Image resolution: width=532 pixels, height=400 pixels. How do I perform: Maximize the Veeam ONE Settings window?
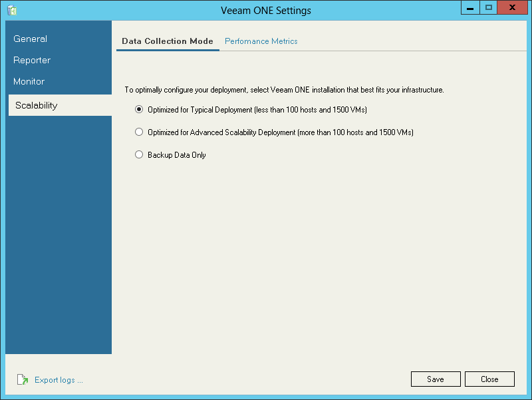click(489, 7)
